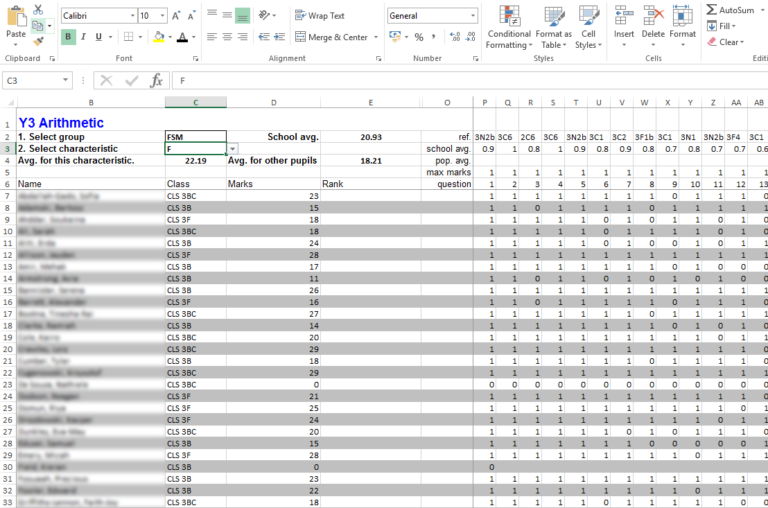Click the Borders icon
Viewport: 768px width, 508px height.
point(128,37)
